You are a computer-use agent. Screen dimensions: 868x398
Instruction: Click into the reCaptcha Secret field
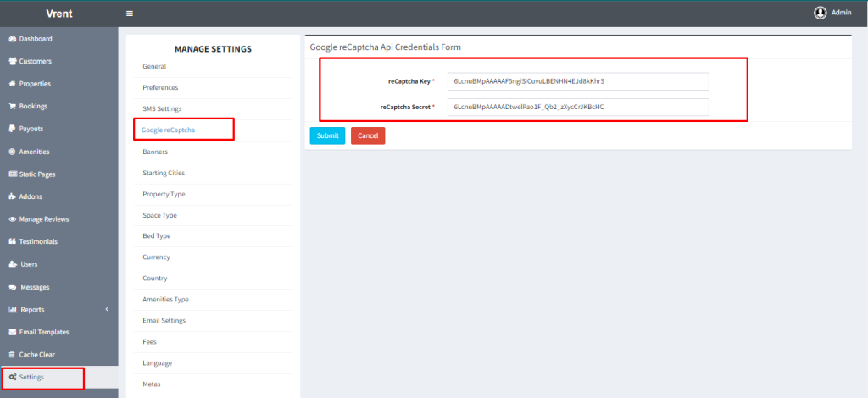(x=578, y=108)
